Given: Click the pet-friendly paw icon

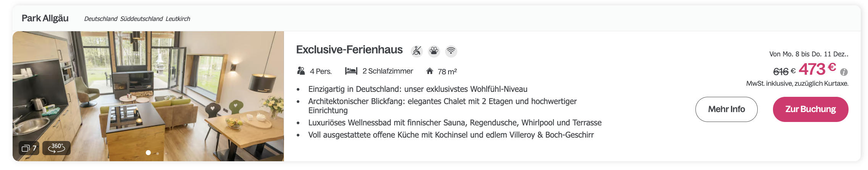Looking at the screenshot, I should 434,51.
